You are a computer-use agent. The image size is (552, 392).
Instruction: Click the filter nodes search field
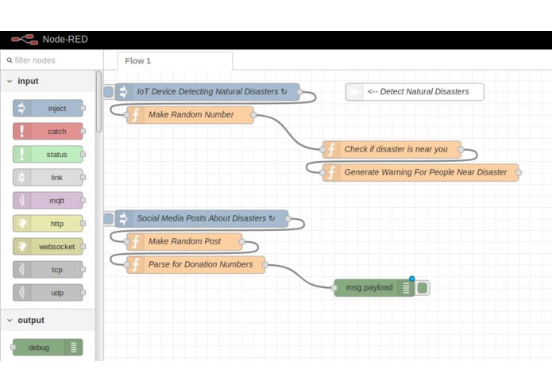[x=52, y=60]
